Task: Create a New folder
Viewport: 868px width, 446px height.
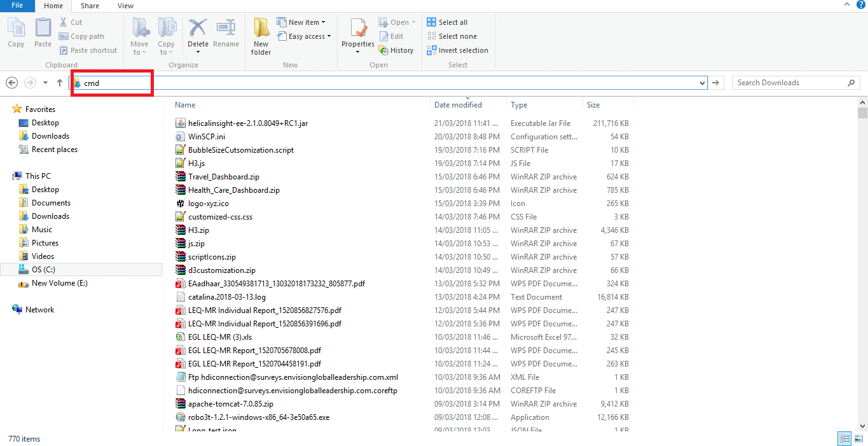Action: click(x=261, y=36)
